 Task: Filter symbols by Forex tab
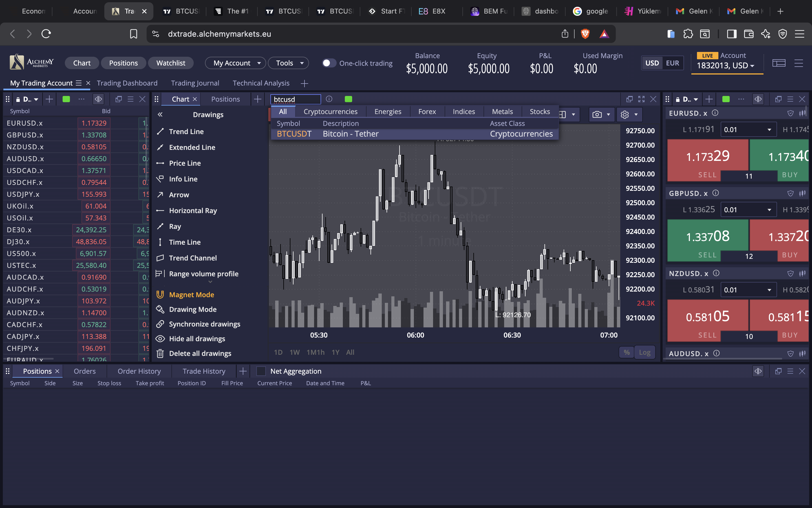coord(427,111)
